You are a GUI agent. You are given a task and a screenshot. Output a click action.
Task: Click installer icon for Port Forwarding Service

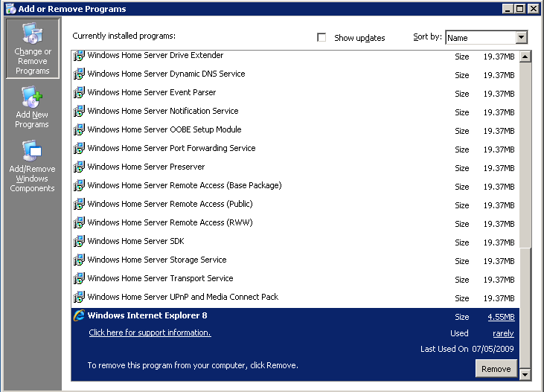[79, 149]
